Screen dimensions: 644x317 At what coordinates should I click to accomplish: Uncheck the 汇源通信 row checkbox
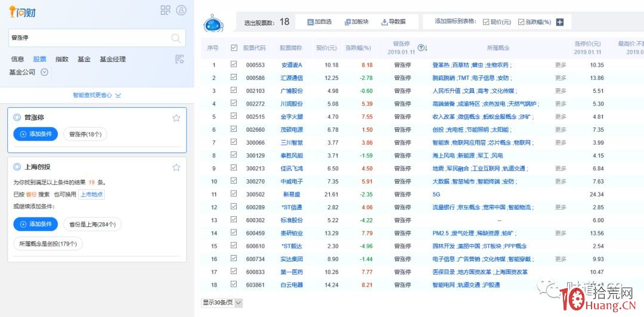point(234,77)
